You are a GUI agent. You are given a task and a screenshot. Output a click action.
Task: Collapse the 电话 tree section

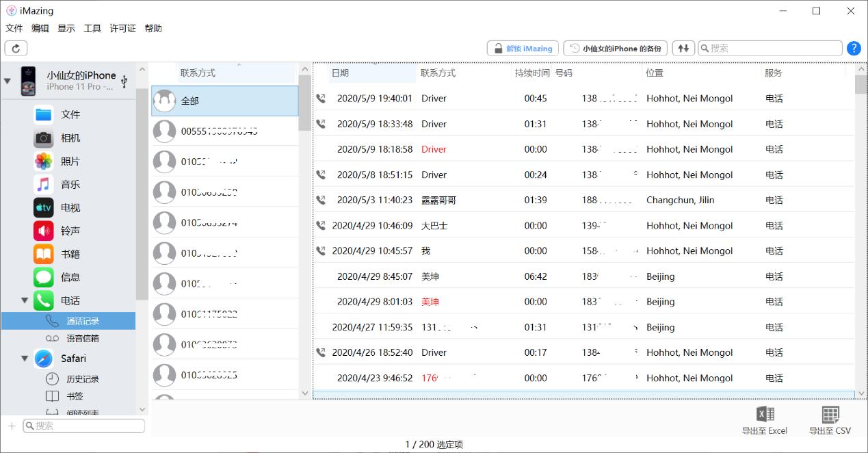(x=25, y=300)
